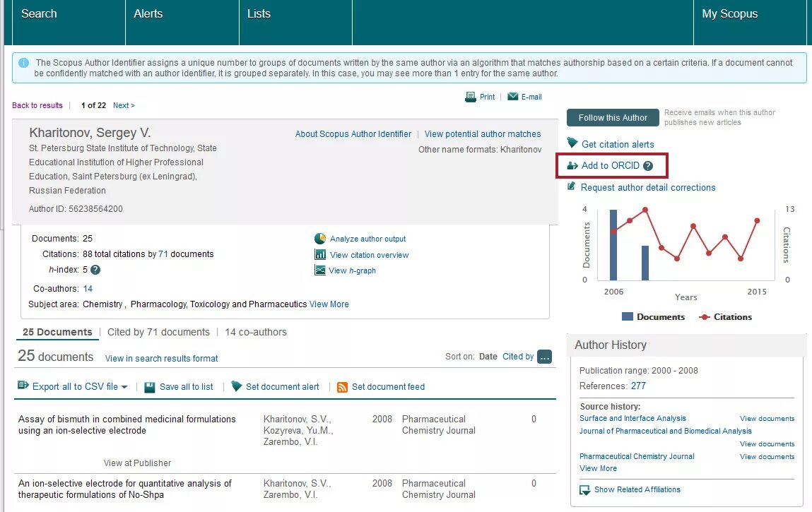
Task: Open the My Scopus menu
Action: (729, 13)
